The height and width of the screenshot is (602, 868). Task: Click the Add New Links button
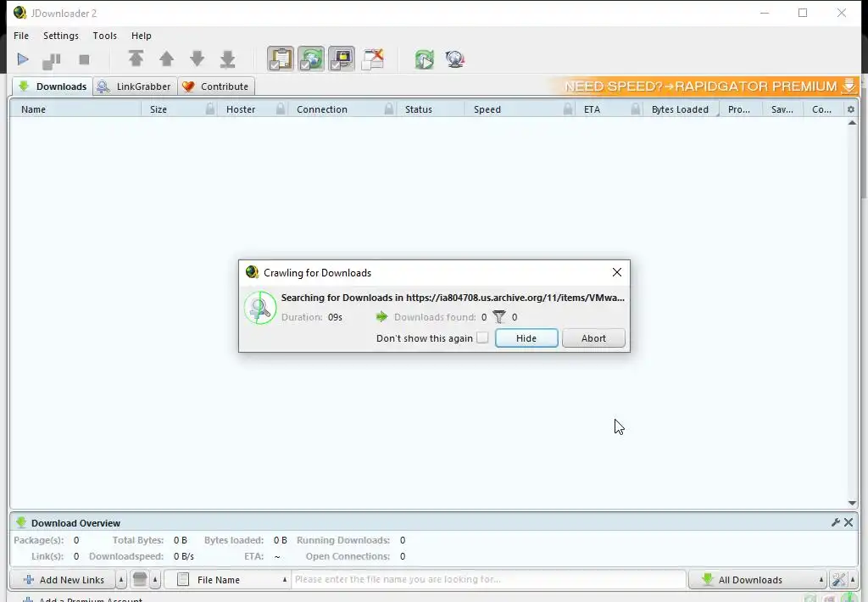point(63,580)
